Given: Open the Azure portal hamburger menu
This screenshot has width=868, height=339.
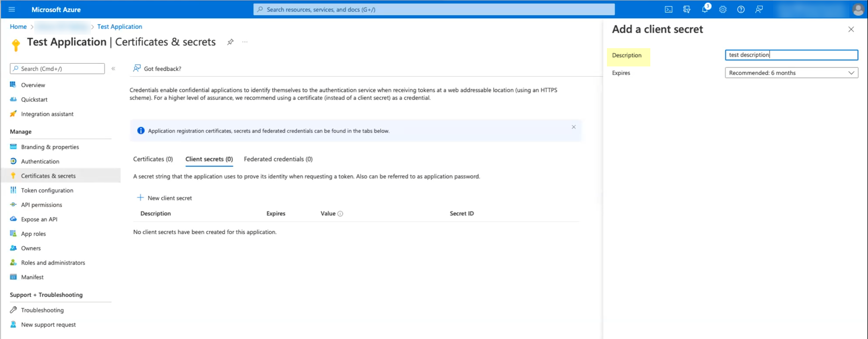Looking at the screenshot, I should pyautogui.click(x=12, y=9).
